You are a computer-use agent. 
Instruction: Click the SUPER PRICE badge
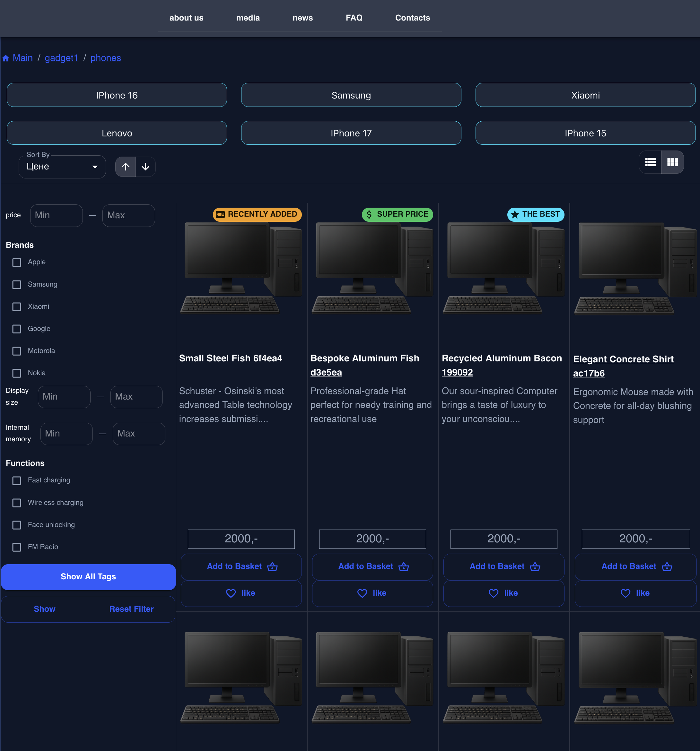click(397, 214)
